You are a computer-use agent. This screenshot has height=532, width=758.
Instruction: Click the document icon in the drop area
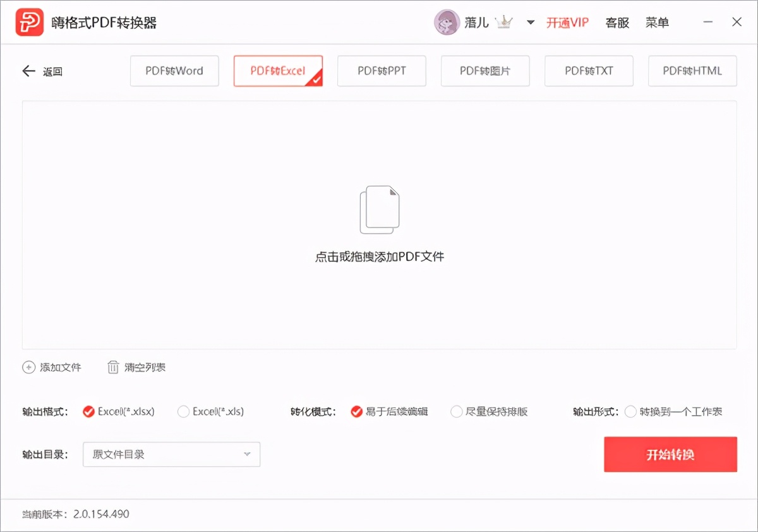pyautogui.click(x=379, y=210)
